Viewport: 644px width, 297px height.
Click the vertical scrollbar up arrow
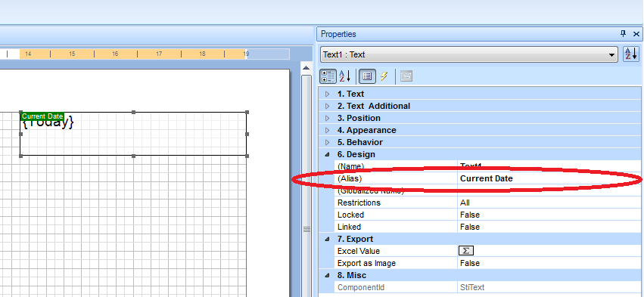[x=306, y=68]
